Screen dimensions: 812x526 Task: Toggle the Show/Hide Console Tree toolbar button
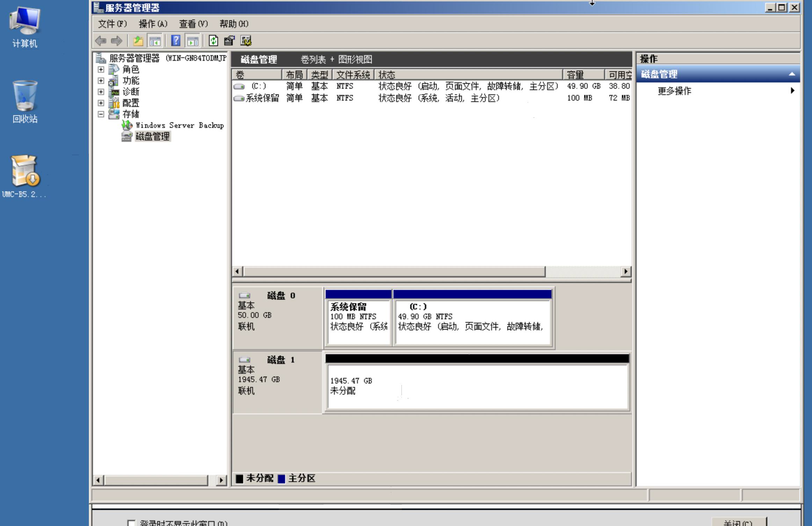tap(155, 41)
